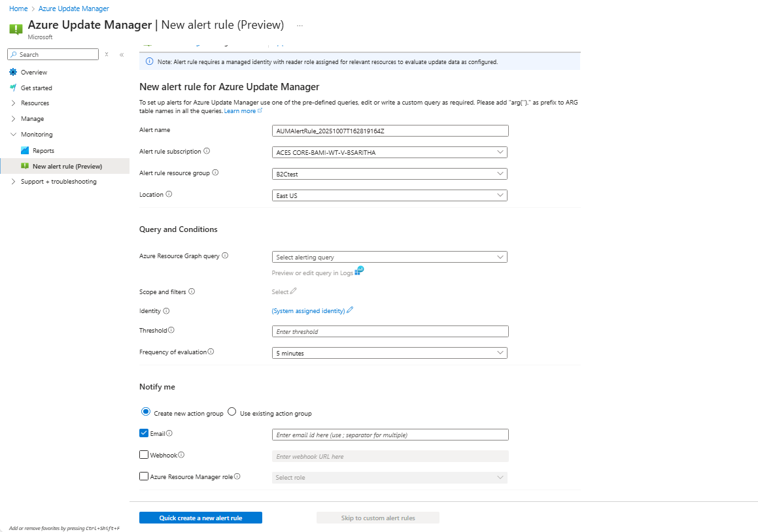Edit identity using the pencil icon
The width and height of the screenshot is (758, 532).
pos(351,310)
